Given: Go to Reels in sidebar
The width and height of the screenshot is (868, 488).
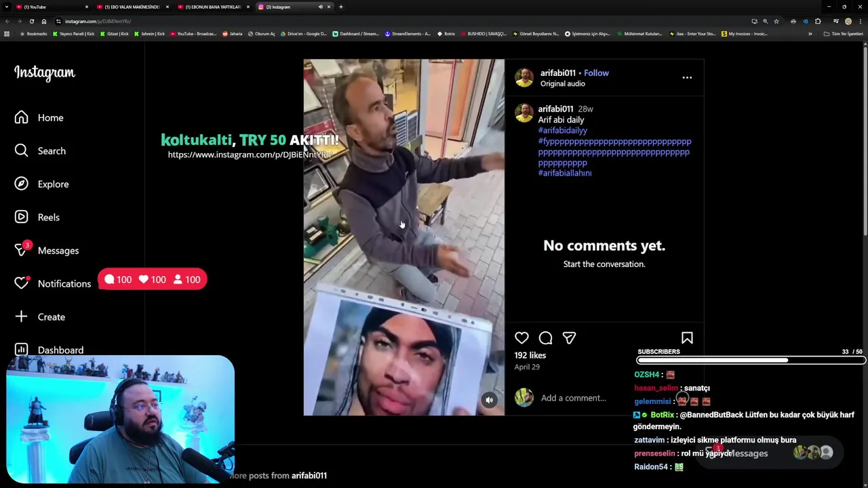Looking at the screenshot, I should click(x=37, y=218).
